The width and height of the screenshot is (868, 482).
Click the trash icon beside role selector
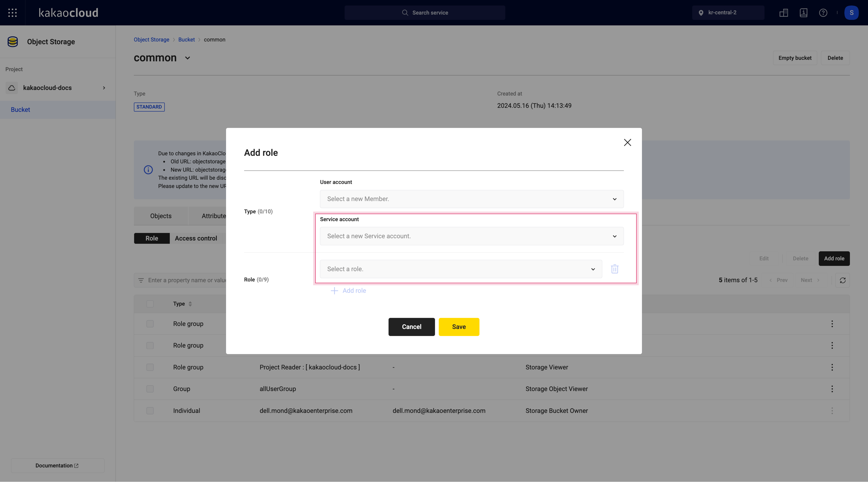tap(615, 269)
